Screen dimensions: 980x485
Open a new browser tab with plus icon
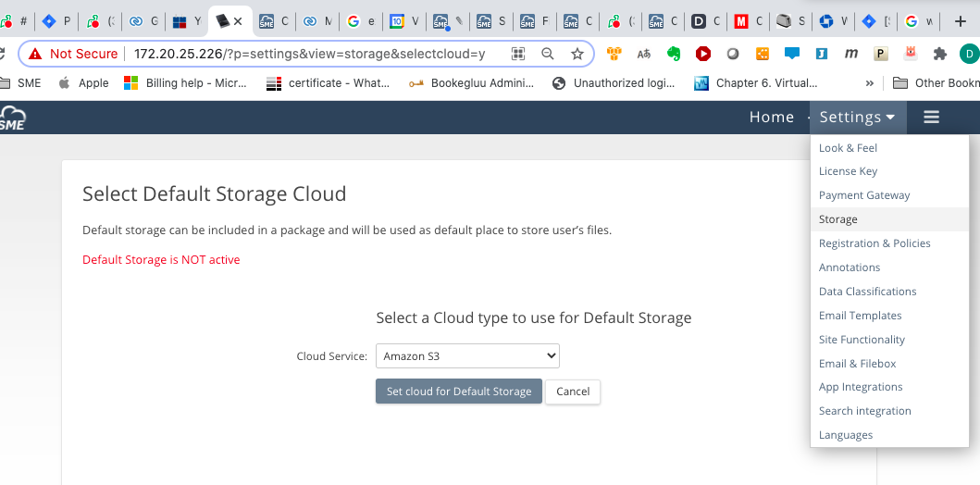point(960,20)
